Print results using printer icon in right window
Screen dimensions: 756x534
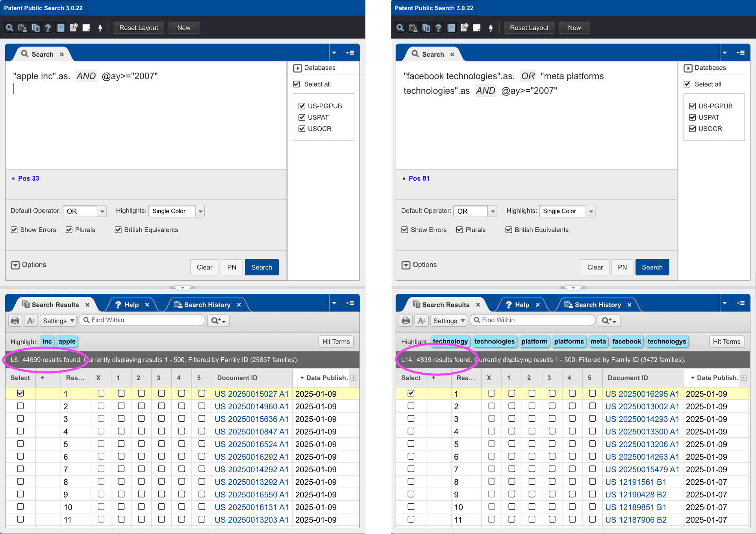tap(406, 320)
